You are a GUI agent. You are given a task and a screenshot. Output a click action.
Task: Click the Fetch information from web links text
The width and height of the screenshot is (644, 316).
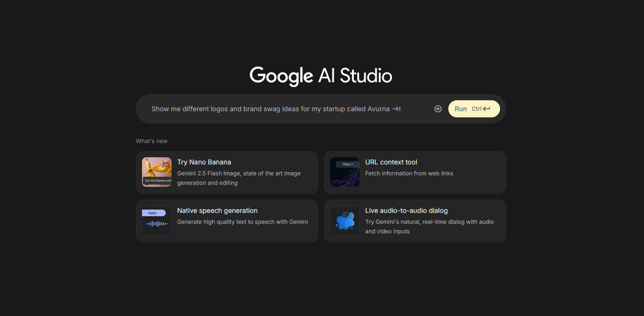pyautogui.click(x=409, y=173)
